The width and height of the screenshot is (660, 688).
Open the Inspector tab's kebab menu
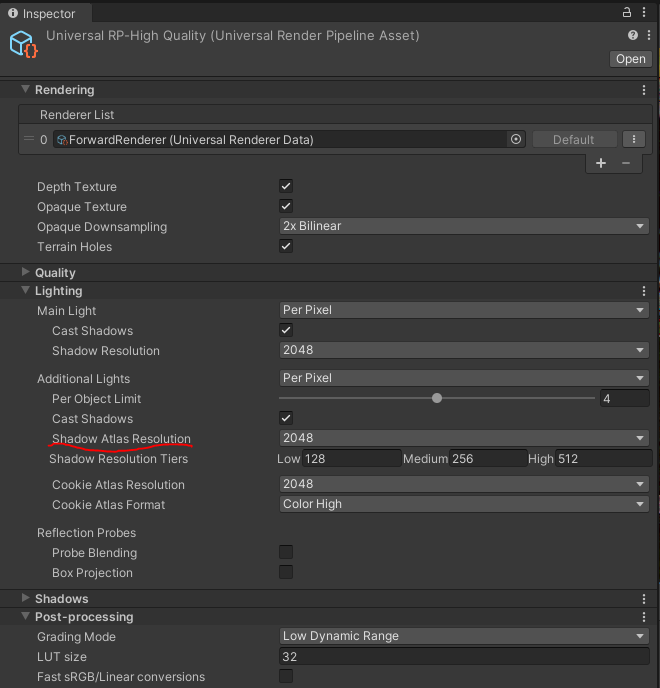(644, 12)
